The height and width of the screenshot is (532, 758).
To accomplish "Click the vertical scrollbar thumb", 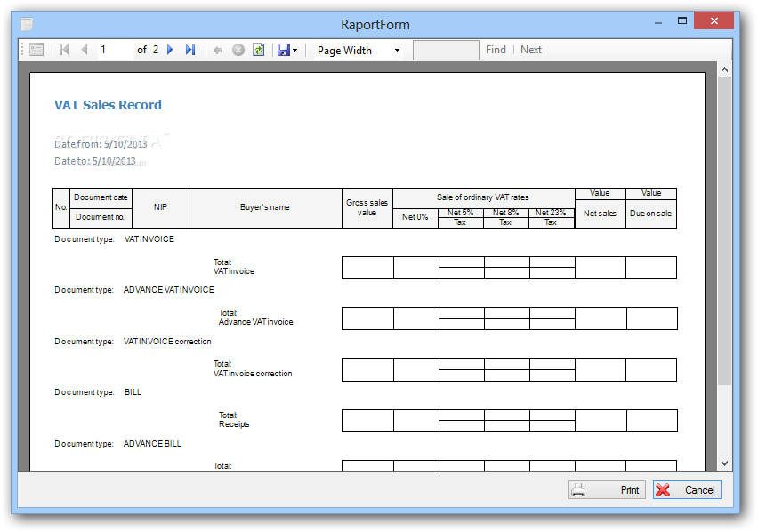I will pos(724,230).
